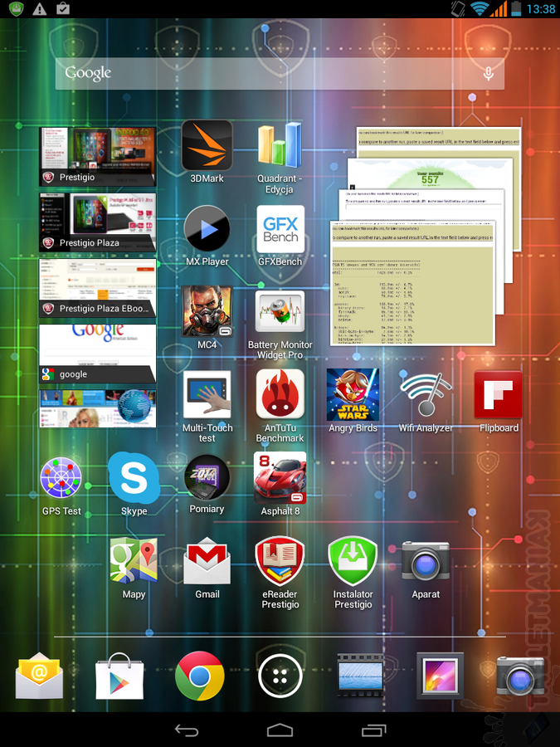Image resolution: width=560 pixels, height=747 pixels.
Task: Tap the screen rotation status icon
Action: click(x=458, y=8)
